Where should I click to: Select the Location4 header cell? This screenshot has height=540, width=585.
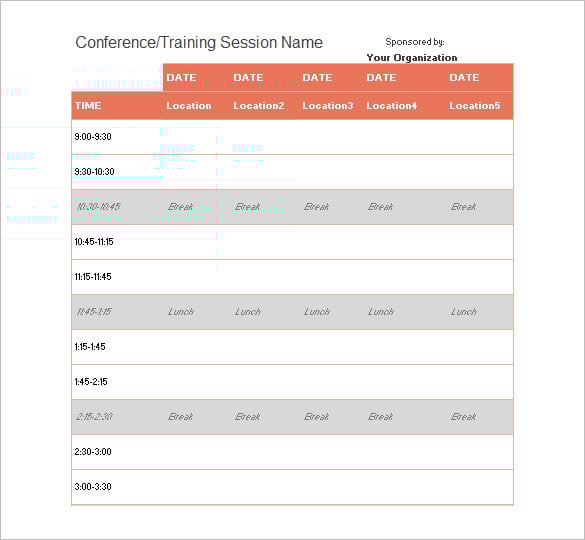click(391, 106)
